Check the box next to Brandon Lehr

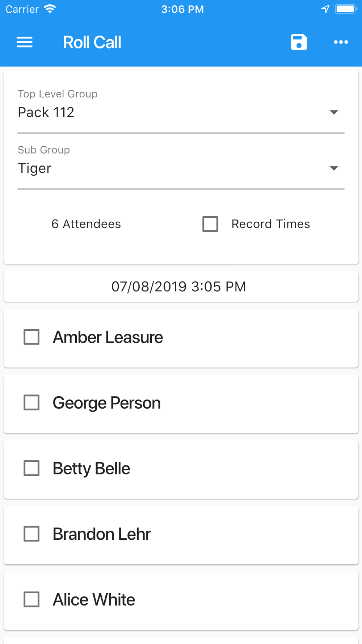(x=31, y=534)
